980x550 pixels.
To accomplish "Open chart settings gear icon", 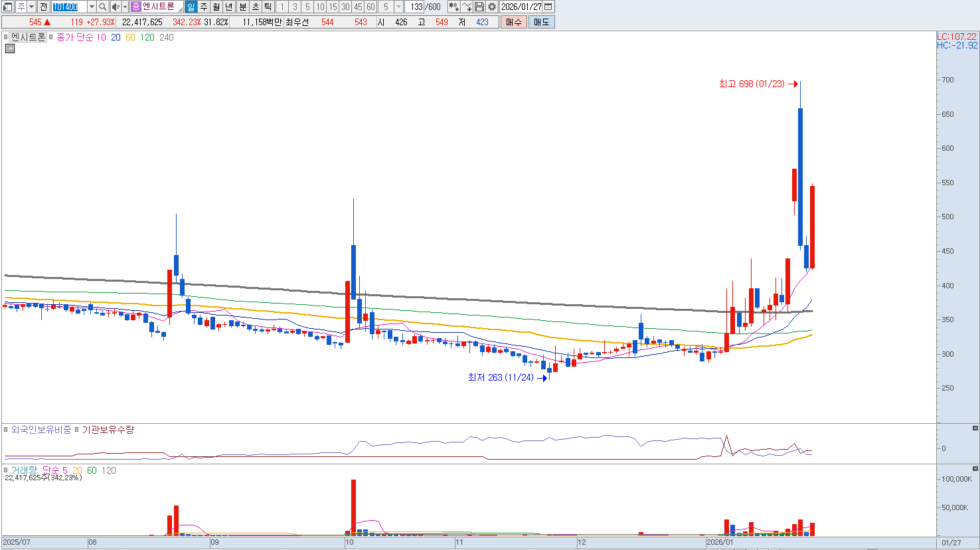I will tap(492, 7).
